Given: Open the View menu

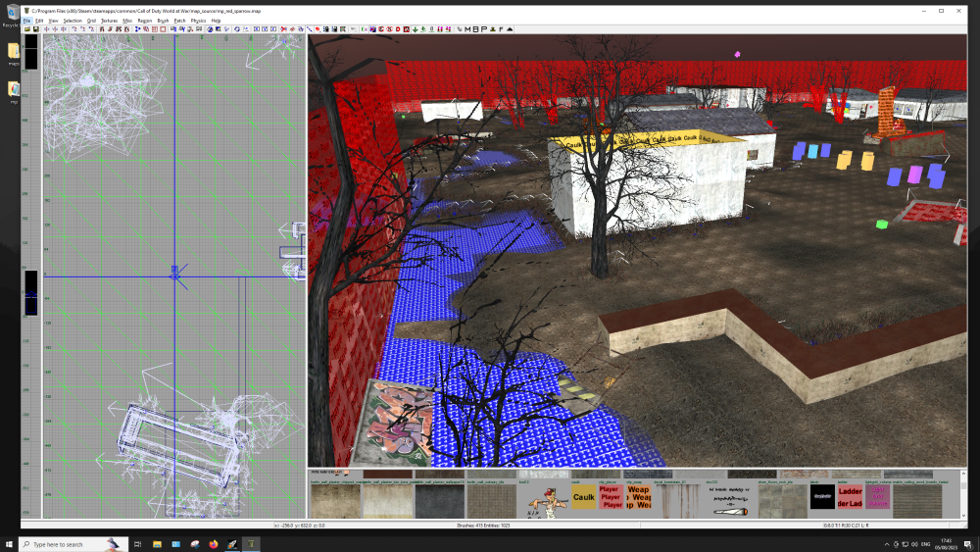Looking at the screenshot, I should pyautogui.click(x=53, y=21).
